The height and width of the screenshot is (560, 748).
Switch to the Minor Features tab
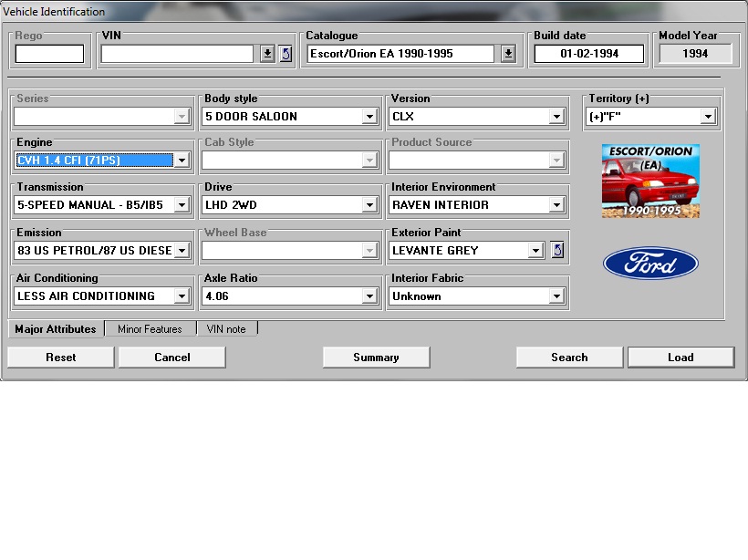coord(150,329)
